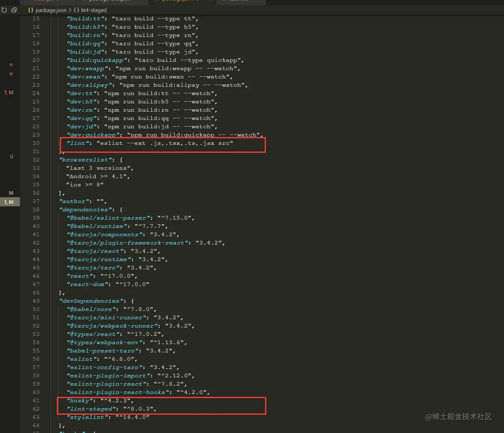Click the "Android >= 4.1" entry
The width and height of the screenshot is (504, 433).
tap(97, 176)
